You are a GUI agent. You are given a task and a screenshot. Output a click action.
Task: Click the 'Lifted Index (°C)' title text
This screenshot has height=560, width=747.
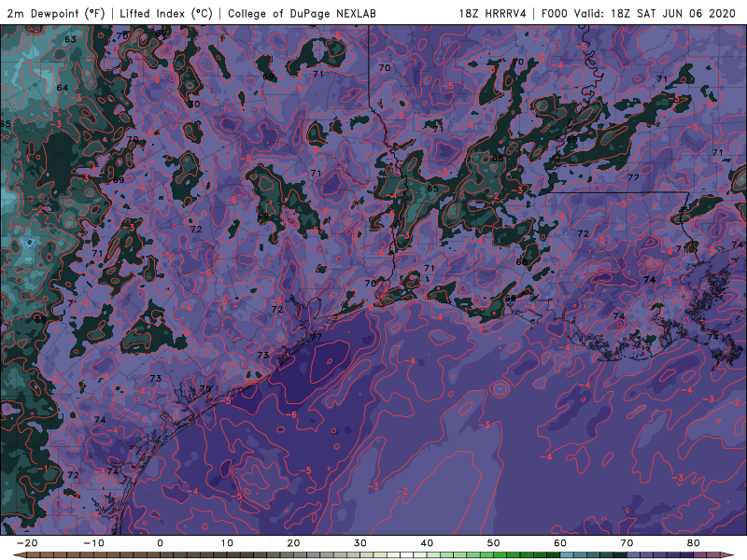tap(166, 14)
